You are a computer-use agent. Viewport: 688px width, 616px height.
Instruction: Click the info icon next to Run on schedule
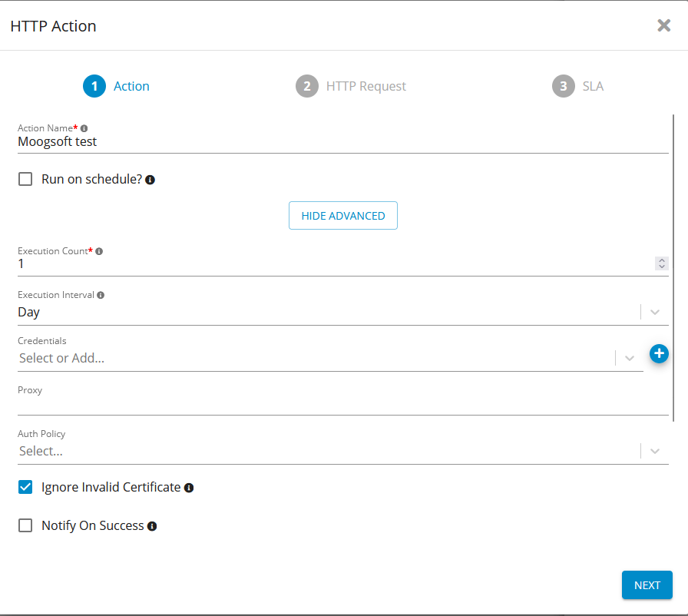tap(150, 180)
